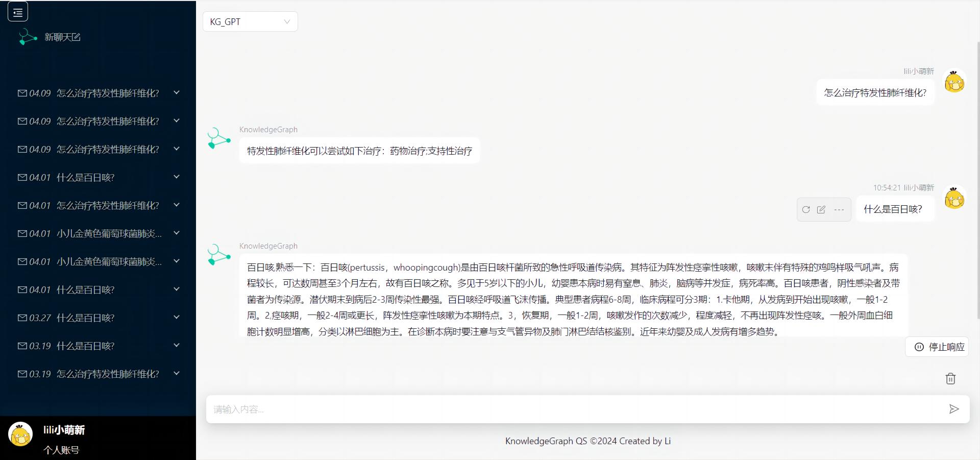Start a new chat via 新聊天 compose icon

(77, 37)
